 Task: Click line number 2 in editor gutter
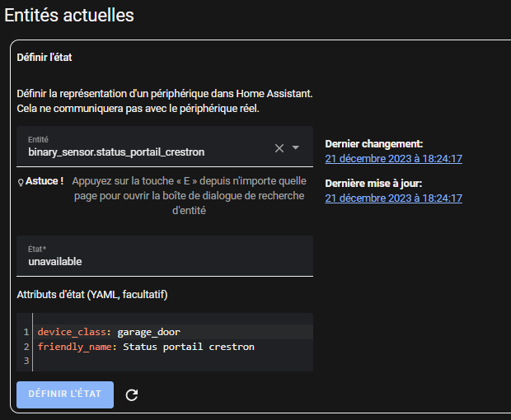[26, 347]
